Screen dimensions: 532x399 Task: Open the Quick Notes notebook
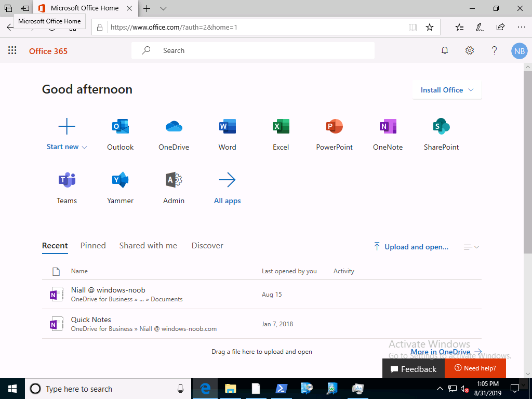click(x=262, y=324)
